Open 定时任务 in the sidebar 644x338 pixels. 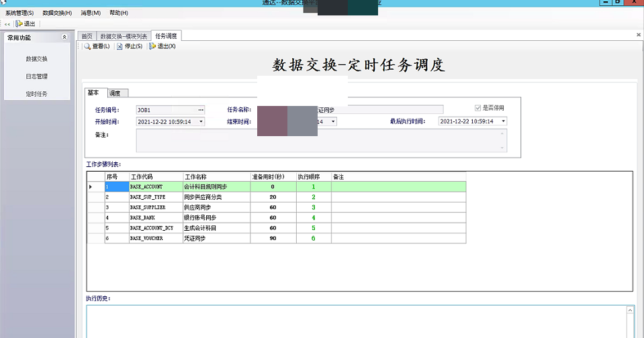tap(37, 94)
